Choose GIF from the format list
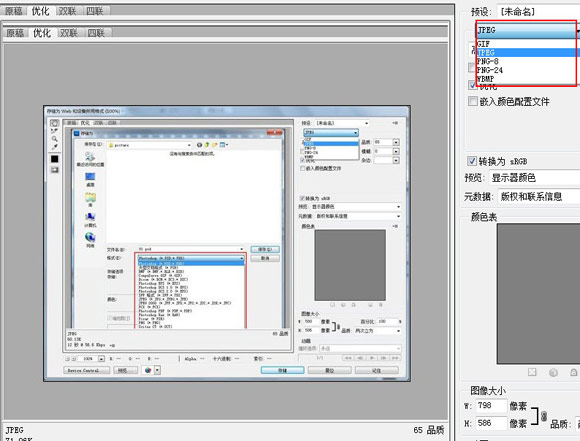 coord(526,44)
